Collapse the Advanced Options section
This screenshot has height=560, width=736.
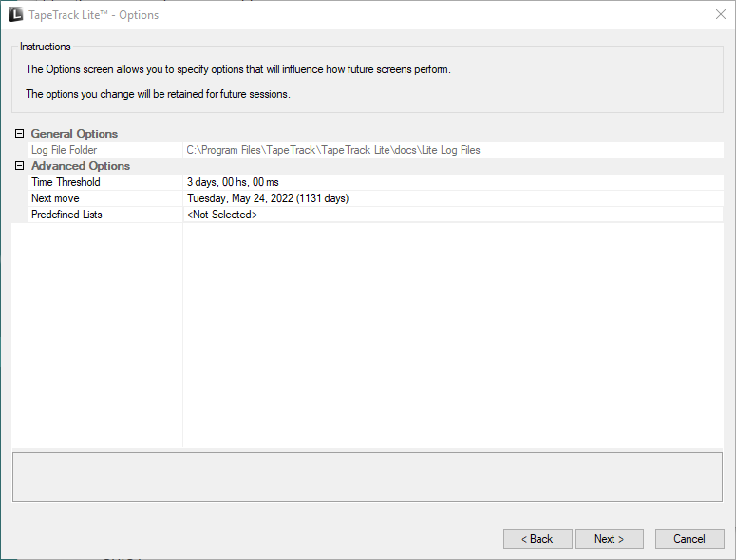(x=19, y=166)
